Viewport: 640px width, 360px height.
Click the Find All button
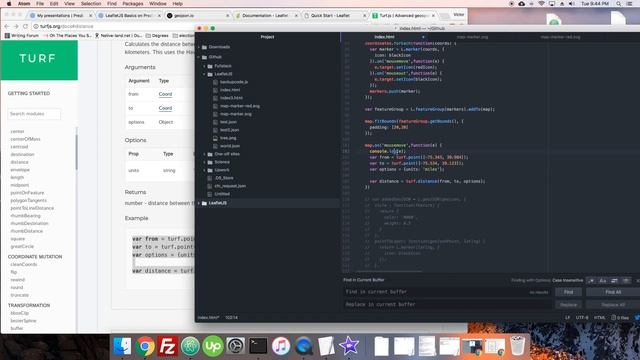click(x=613, y=292)
